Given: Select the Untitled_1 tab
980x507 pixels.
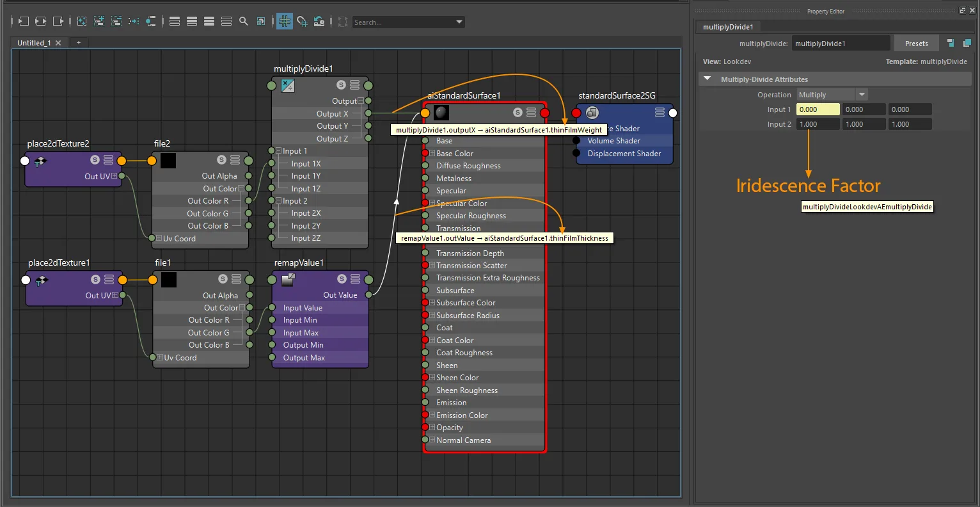Looking at the screenshot, I should (x=34, y=43).
